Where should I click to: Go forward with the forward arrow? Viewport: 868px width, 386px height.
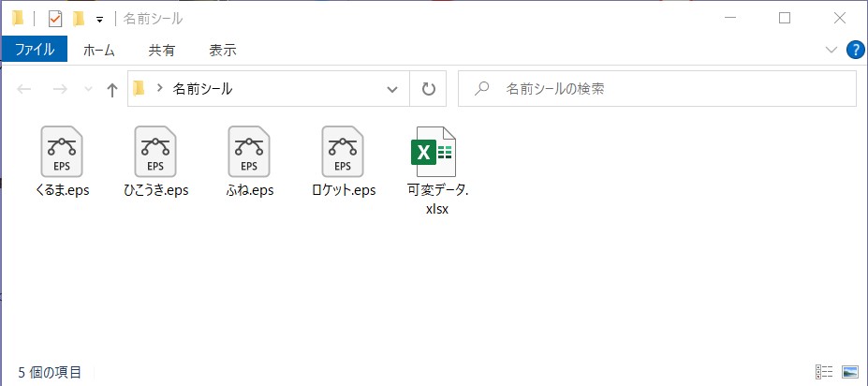tap(59, 89)
